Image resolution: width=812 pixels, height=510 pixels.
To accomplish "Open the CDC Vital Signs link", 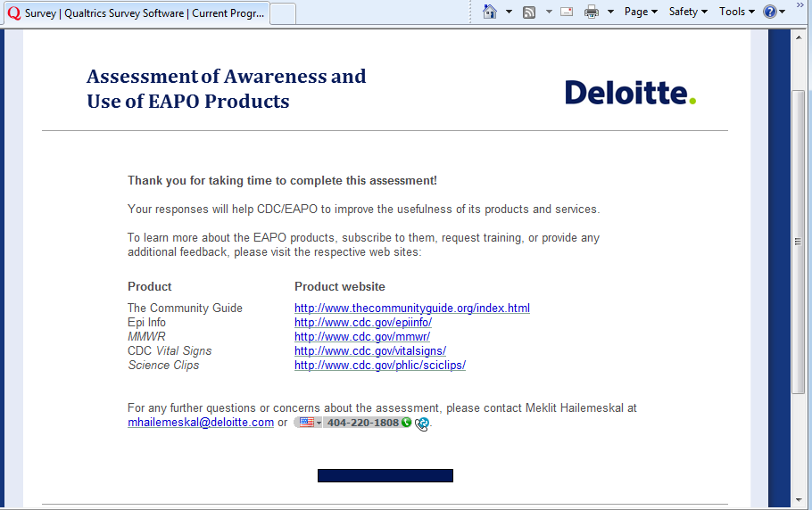I will pos(369,351).
